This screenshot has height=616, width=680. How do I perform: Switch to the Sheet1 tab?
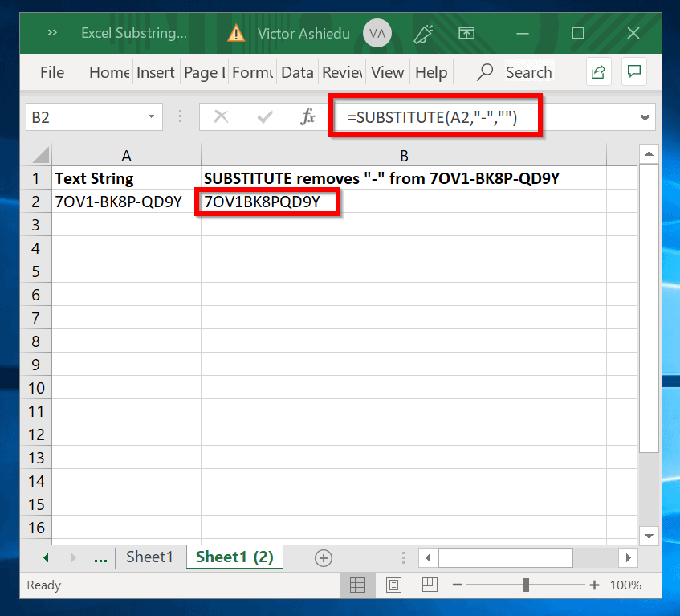click(x=150, y=557)
